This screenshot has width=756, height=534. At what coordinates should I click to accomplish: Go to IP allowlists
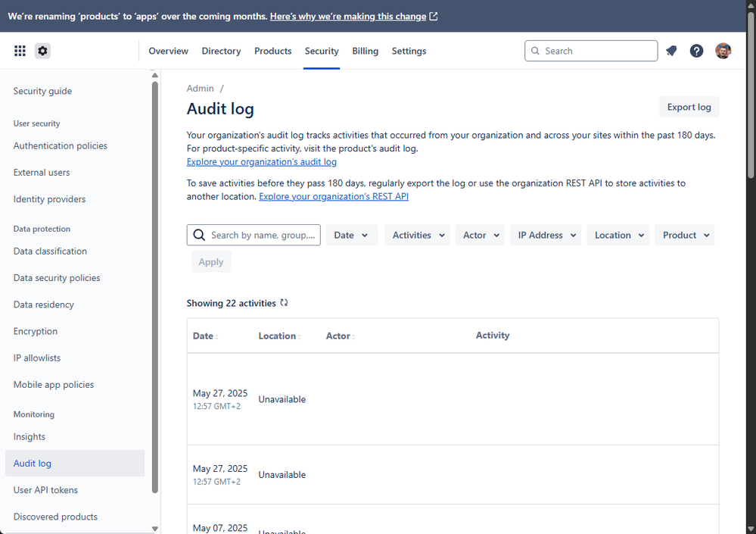37,358
